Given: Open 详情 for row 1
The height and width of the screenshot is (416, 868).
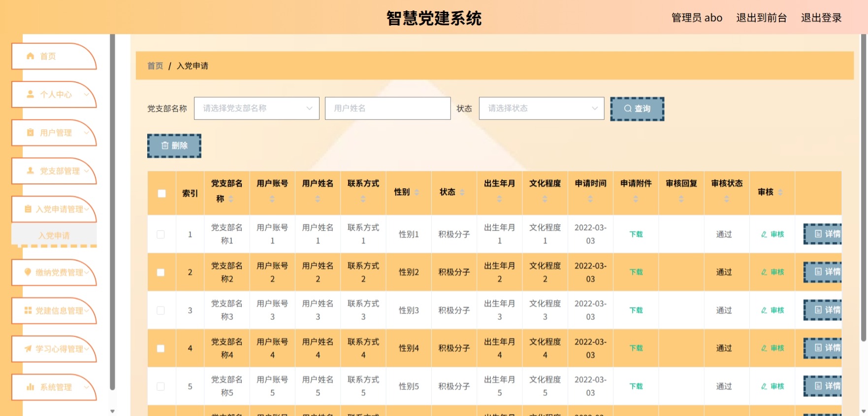Looking at the screenshot, I should coord(822,234).
